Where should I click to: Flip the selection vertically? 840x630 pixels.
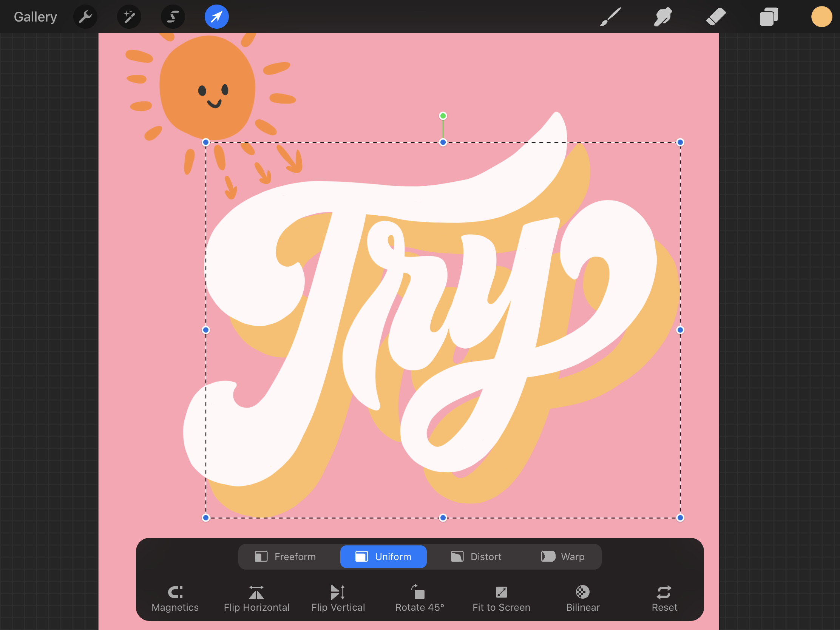point(338,599)
